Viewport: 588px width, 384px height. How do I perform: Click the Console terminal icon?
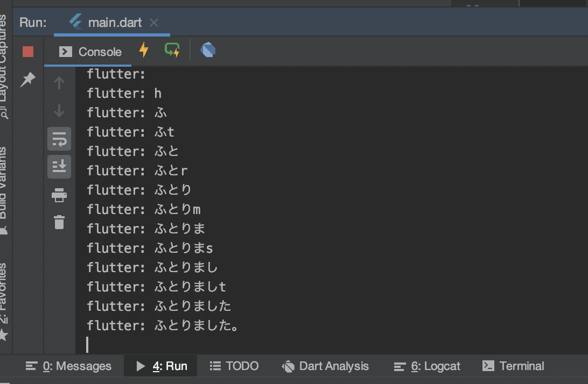66,52
